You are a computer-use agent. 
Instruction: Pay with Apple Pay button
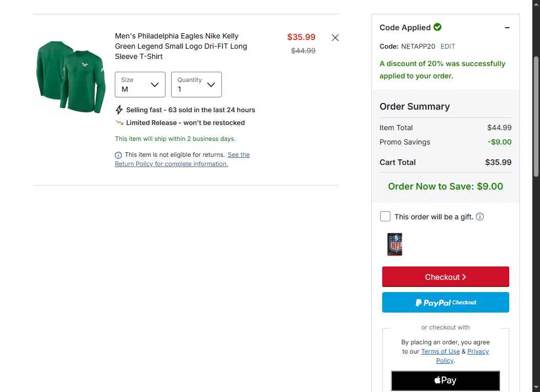445,380
